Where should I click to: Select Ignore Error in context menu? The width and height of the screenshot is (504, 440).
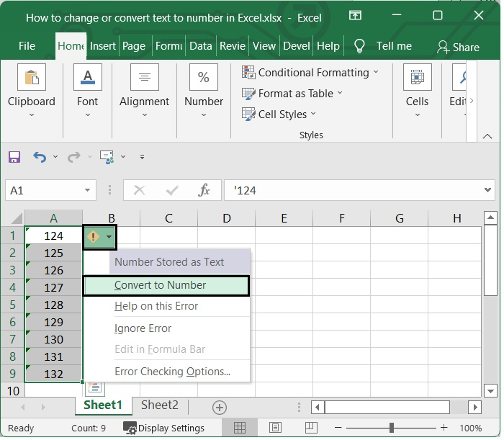[x=143, y=328]
